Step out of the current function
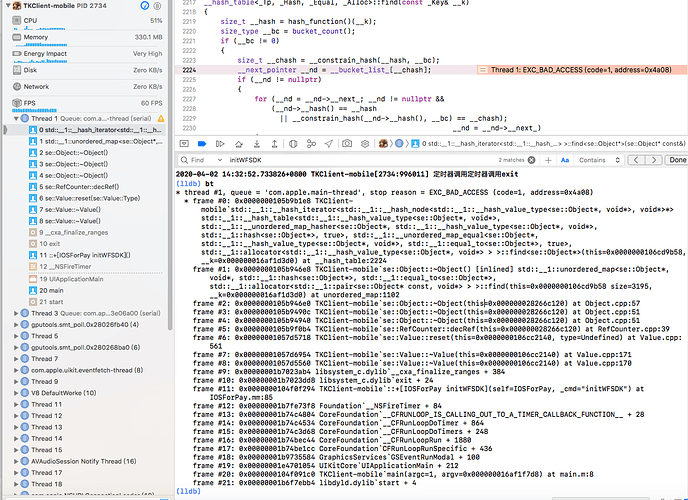This screenshot has width=688, height=500. click(x=274, y=143)
